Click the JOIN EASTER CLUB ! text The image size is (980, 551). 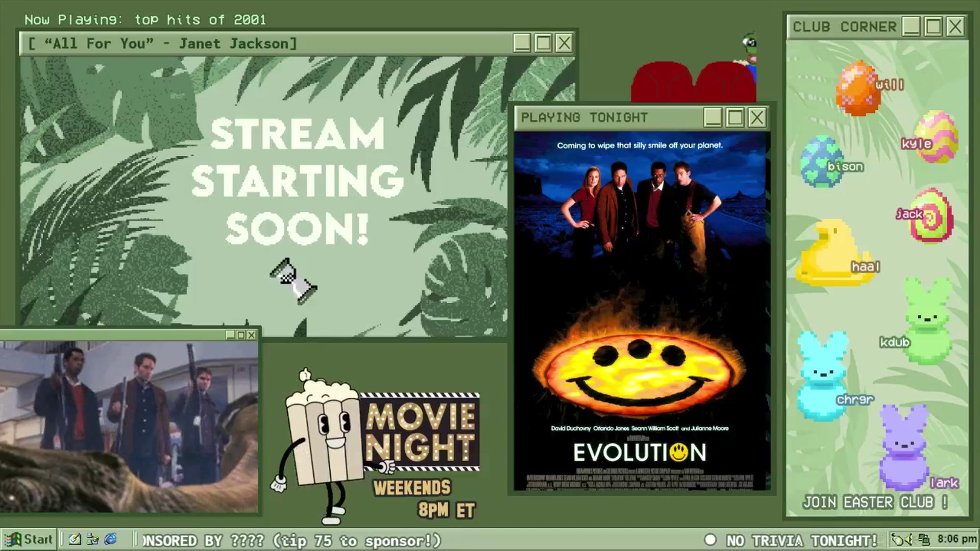pos(875,502)
